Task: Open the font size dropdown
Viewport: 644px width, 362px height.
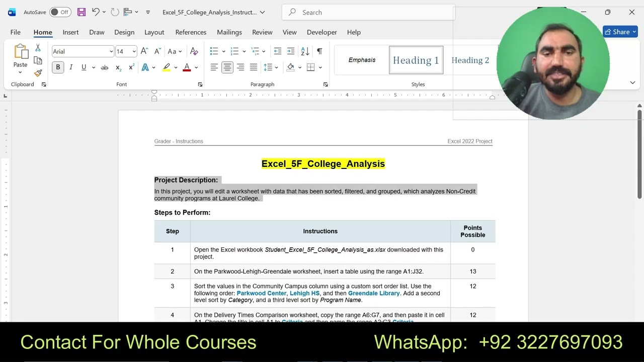Action: pyautogui.click(x=134, y=51)
